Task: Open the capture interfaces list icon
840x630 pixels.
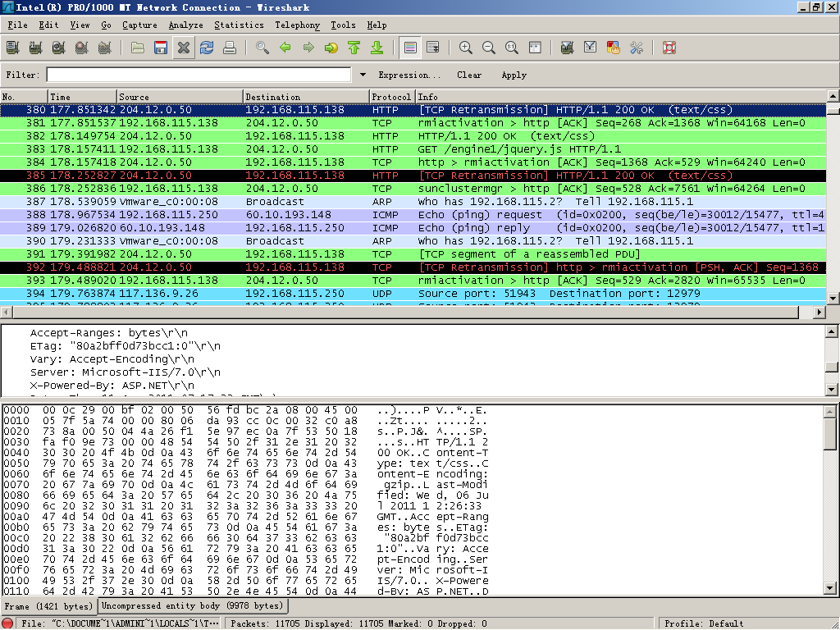Action: click(13, 48)
